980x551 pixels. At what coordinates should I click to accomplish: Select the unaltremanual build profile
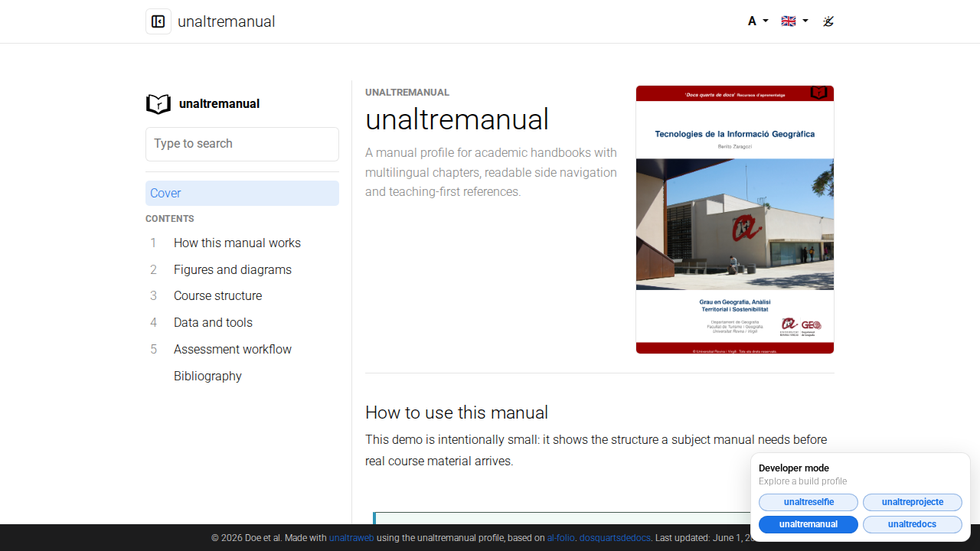tap(808, 524)
